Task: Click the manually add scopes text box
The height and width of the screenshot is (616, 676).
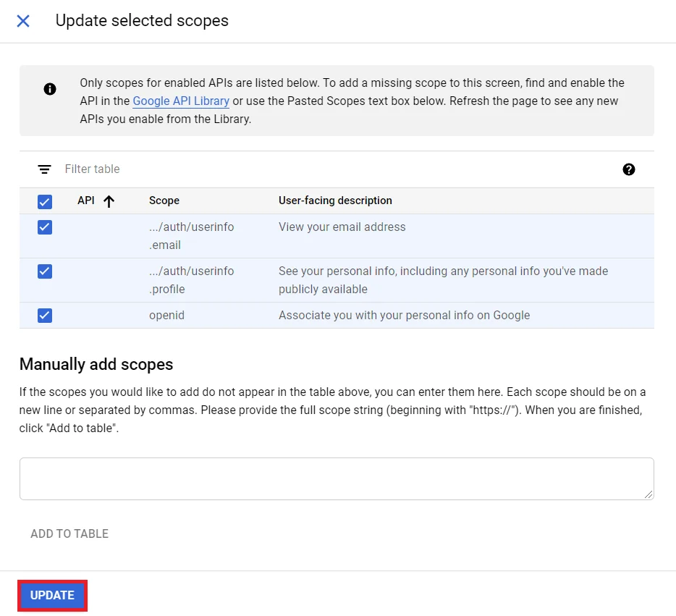Action: coord(337,478)
